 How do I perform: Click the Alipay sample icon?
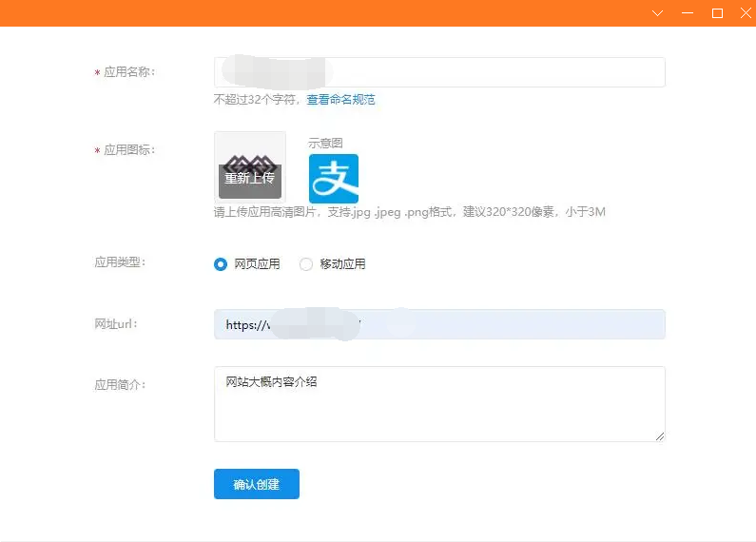[333, 179]
